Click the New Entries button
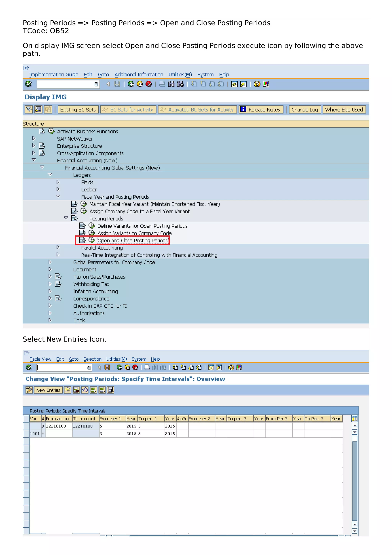Viewport: 392px width, 555px height. [x=48, y=390]
